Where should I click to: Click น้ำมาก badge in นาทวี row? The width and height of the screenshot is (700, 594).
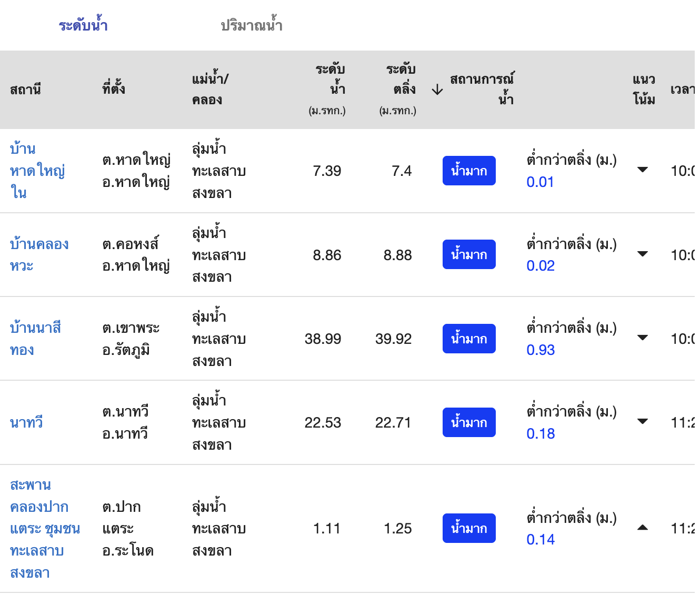click(469, 423)
